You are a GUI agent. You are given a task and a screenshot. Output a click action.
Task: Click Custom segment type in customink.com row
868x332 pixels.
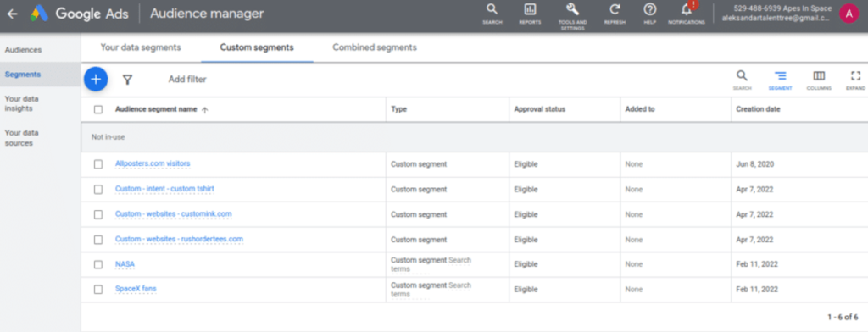tap(419, 214)
